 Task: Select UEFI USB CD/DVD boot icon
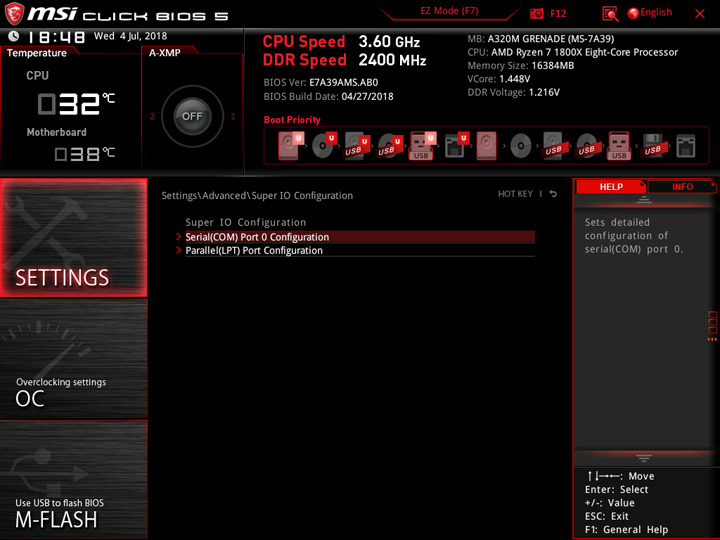tap(390, 146)
